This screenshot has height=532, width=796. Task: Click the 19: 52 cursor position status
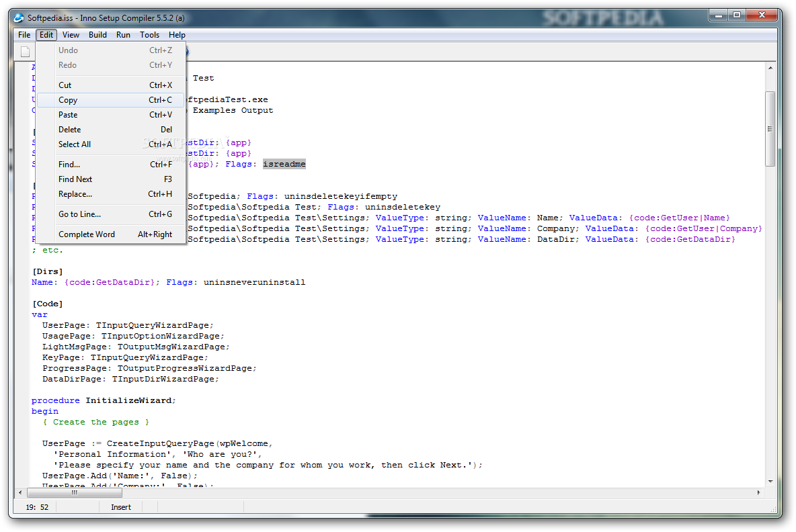pos(37,507)
